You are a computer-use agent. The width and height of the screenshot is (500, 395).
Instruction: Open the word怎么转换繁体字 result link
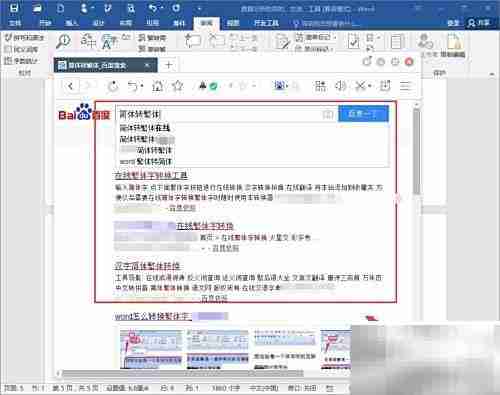coord(153,316)
